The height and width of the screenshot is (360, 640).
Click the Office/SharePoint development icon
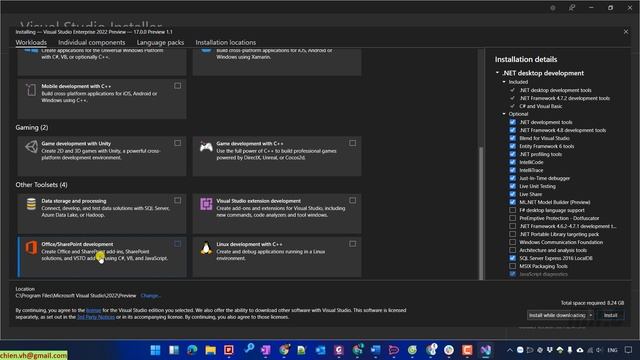tap(31, 247)
